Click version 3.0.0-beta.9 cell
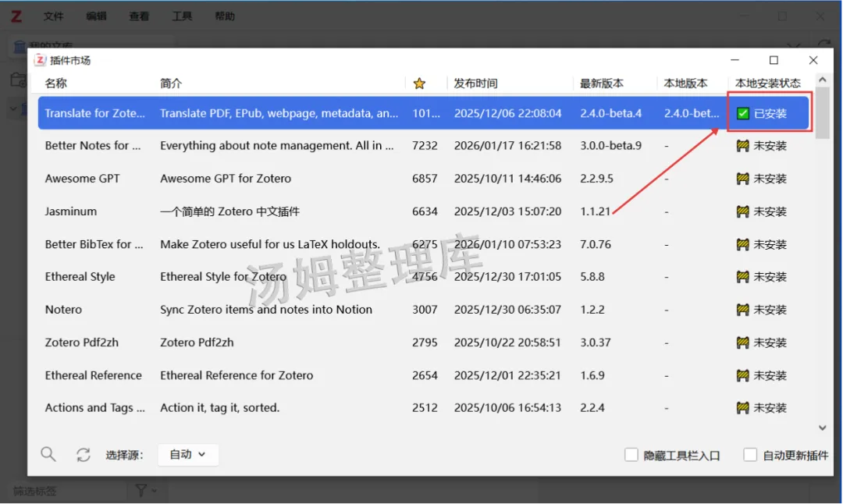843x504 pixels. 610,146
